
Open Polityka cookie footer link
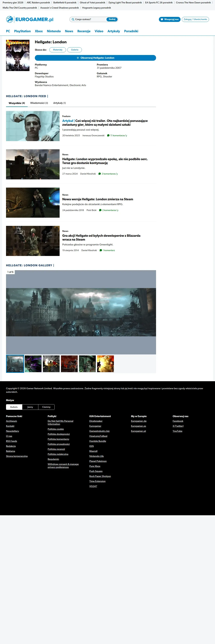pyautogui.click(x=56, y=429)
